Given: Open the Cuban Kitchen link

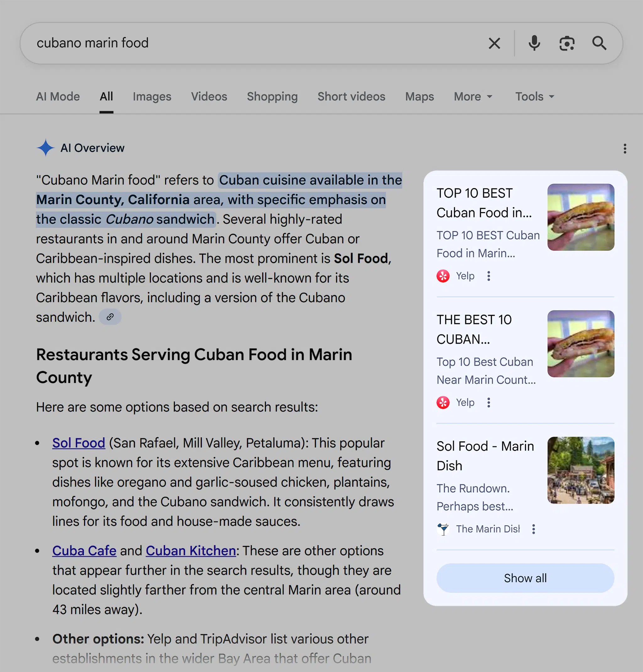Looking at the screenshot, I should pyautogui.click(x=191, y=551).
